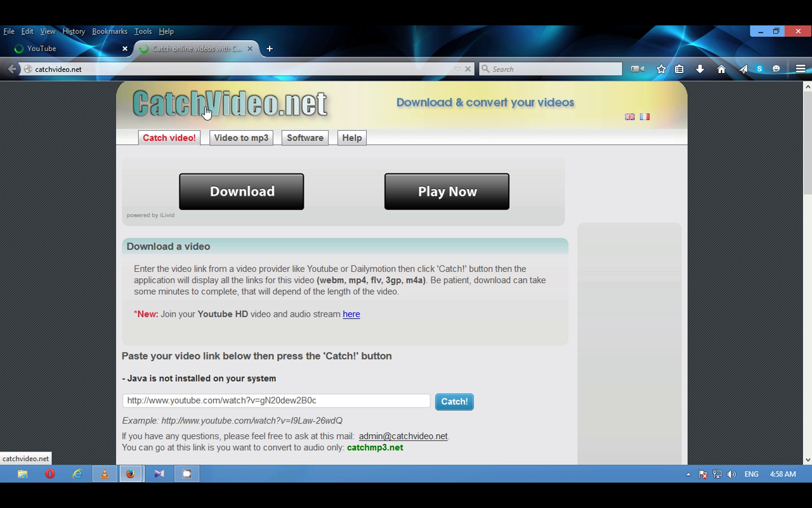Open the Downloads arrow icon in the toolbar

(x=700, y=68)
